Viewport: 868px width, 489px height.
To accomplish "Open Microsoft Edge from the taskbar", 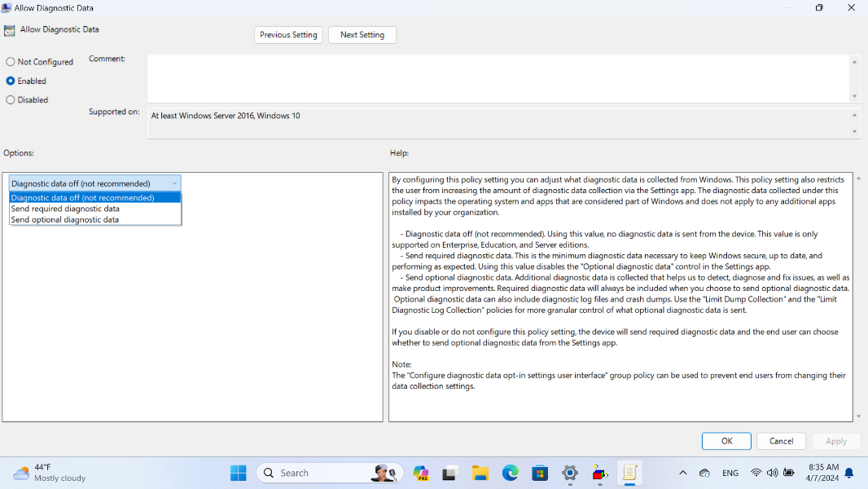I will (511, 473).
